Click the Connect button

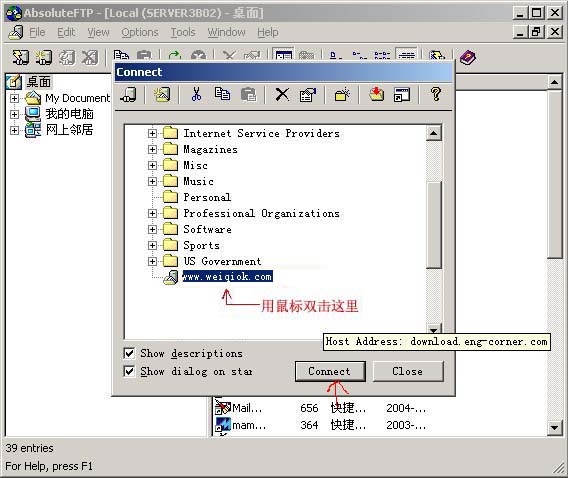tap(330, 371)
